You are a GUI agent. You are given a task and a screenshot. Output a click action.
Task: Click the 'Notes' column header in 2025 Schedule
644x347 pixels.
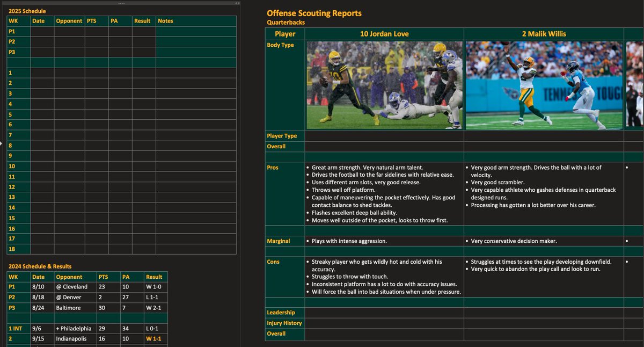165,21
